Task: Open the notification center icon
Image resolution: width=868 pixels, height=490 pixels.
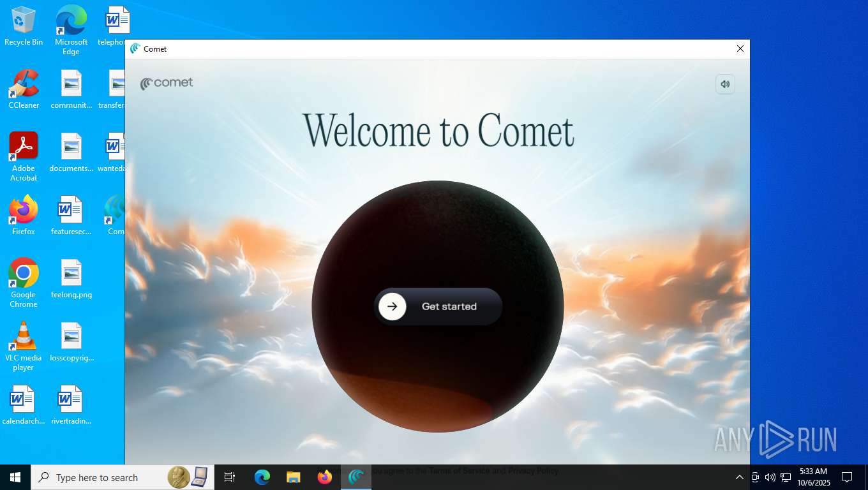Action: point(847,477)
